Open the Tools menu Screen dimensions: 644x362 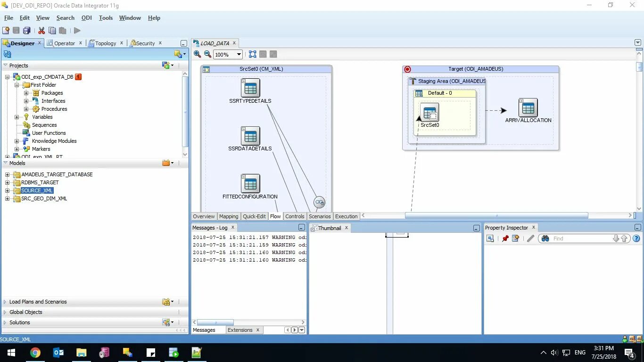pyautogui.click(x=106, y=18)
